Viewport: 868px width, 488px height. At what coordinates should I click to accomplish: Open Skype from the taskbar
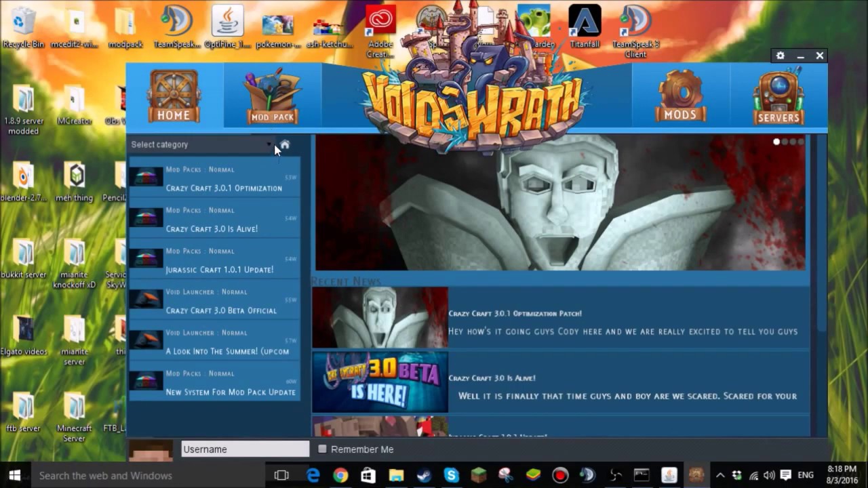tap(452, 475)
